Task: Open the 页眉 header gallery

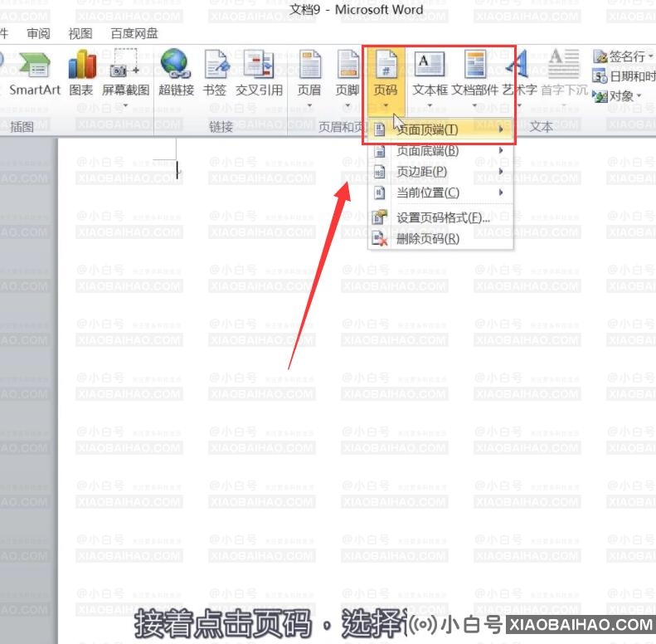Action: click(x=309, y=78)
